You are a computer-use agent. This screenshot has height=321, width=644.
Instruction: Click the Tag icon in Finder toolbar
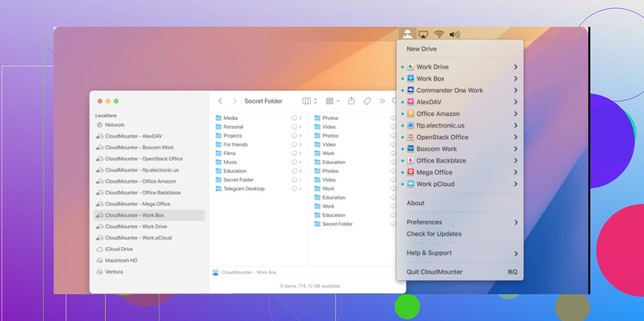click(x=367, y=101)
